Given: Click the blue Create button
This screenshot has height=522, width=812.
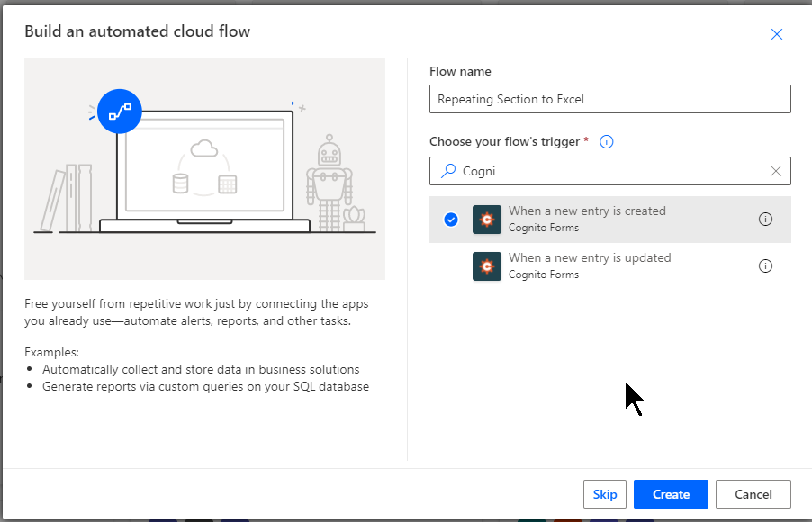Looking at the screenshot, I should pos(671,494).
